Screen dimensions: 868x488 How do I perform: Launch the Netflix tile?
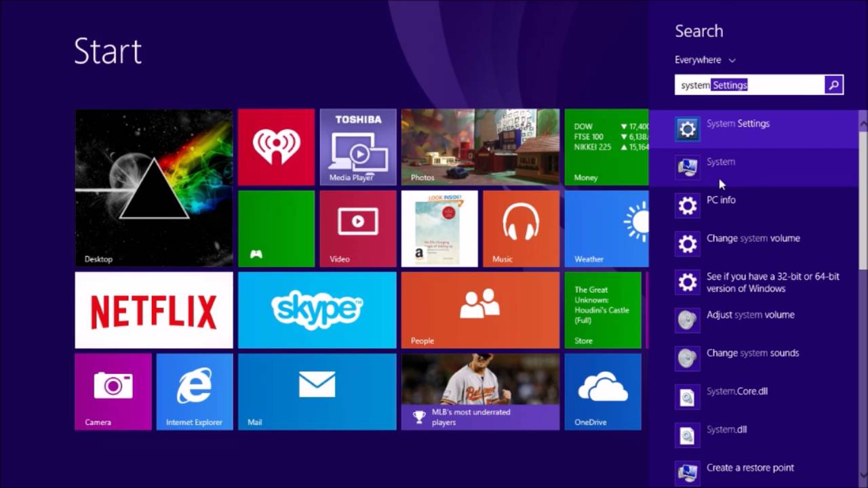pyautogui.click(x=154, y=310)
